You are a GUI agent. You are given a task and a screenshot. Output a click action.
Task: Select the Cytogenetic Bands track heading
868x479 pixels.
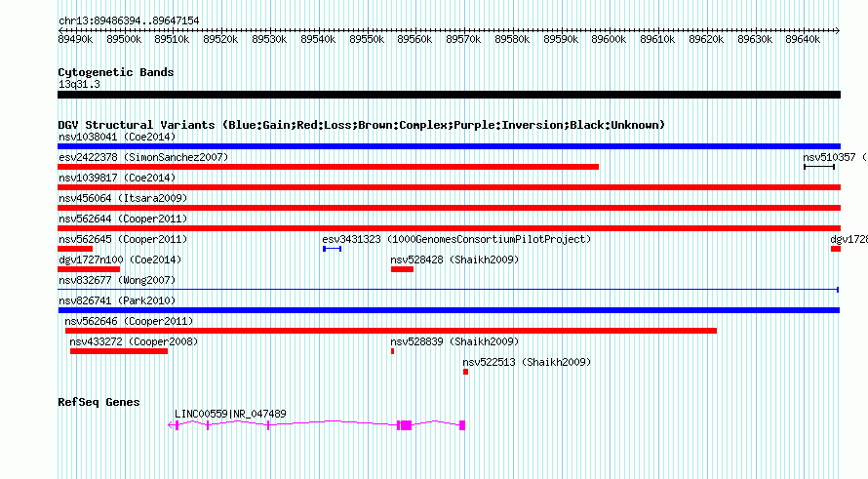116,72
